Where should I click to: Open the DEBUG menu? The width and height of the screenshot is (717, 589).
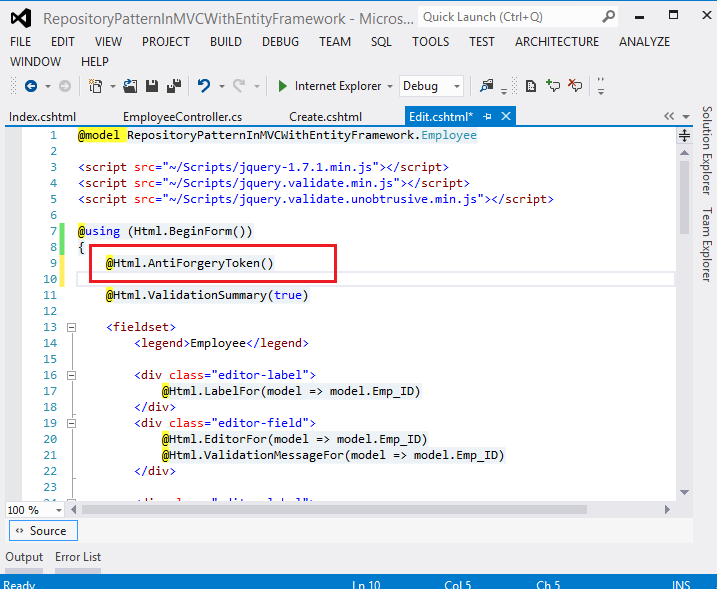point(280,42)
